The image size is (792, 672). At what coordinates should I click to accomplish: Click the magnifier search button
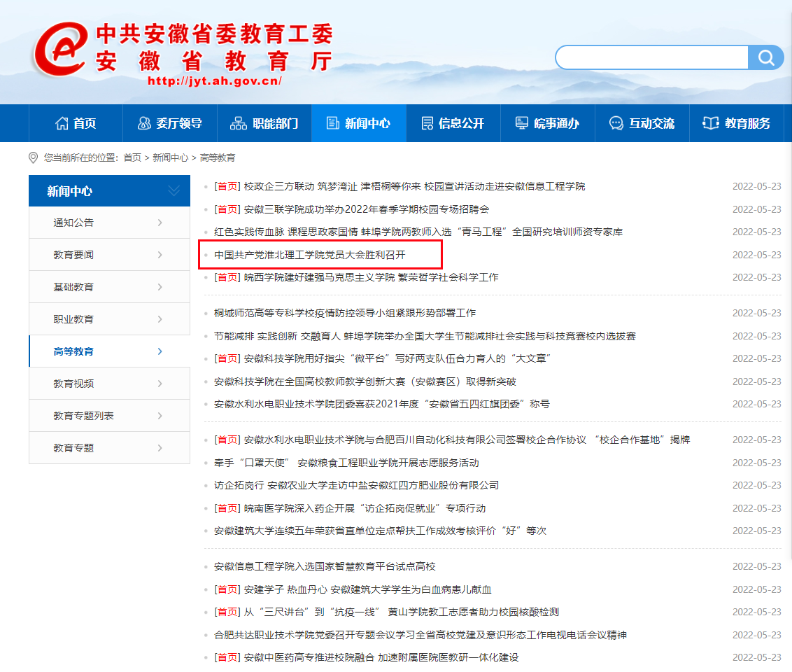coord(765,57)
